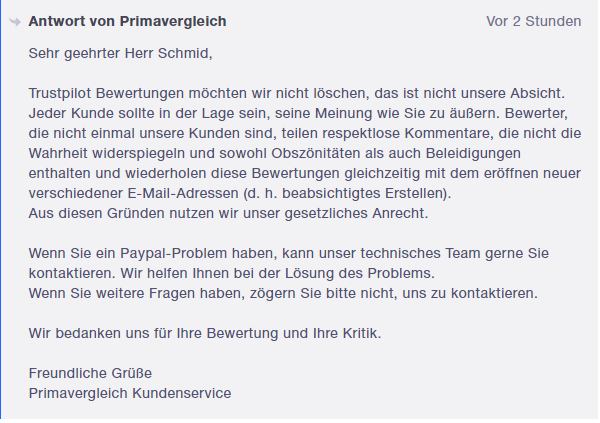Click the blue vertical bar on left edge
Screen dimensions: 600x423
tap(1, 211)
